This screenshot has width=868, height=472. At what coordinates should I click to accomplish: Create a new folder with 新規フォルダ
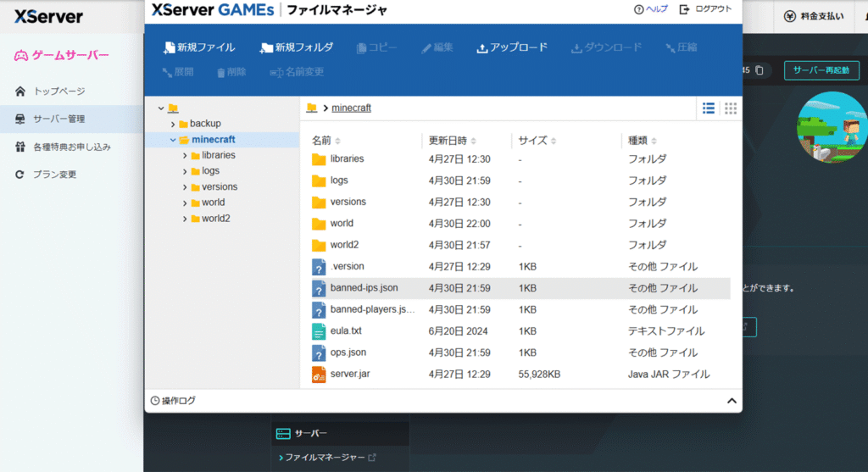point(297,47)
